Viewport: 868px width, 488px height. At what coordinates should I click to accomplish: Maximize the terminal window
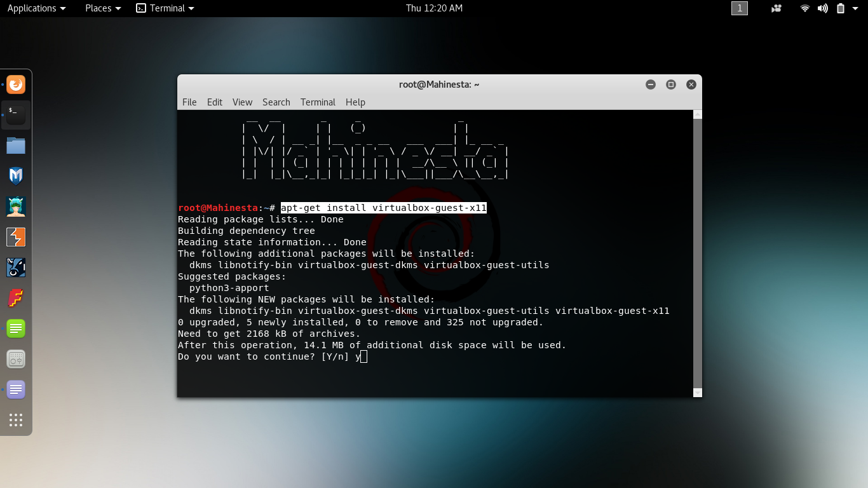point(671,85)
